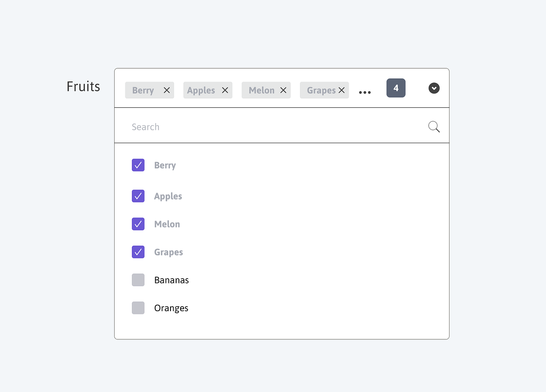
Task: Check the Bananas checkbox
Action: [x=138, y=280]
